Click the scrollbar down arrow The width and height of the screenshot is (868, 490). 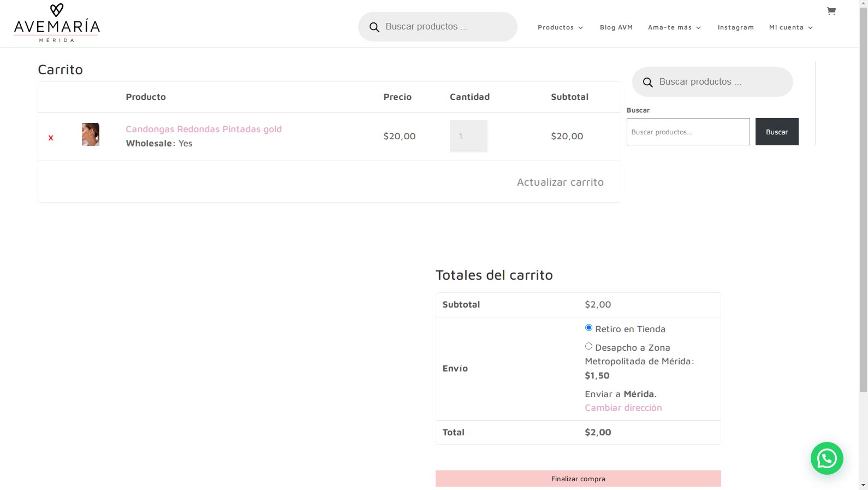point(863,485)
